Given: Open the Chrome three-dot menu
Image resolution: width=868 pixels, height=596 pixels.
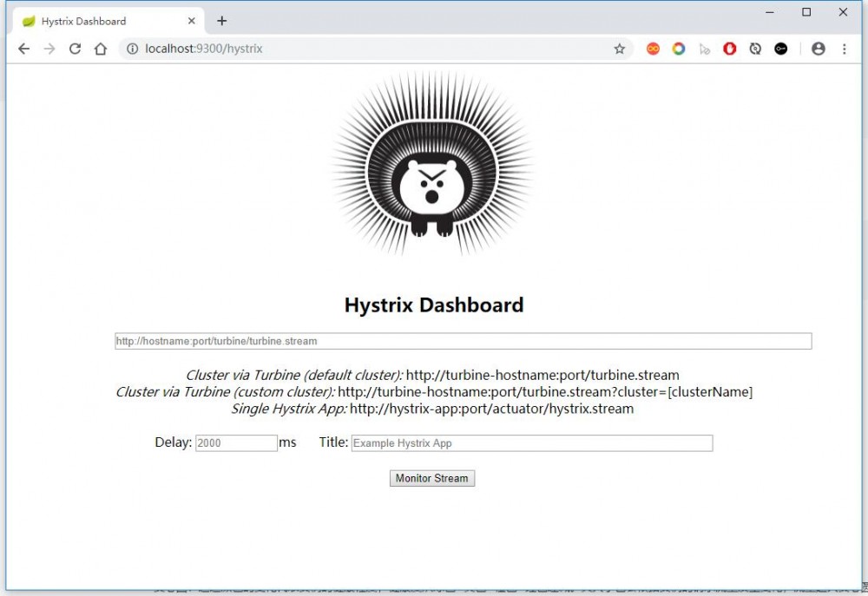Looking at the screenshot, I should click(x=845, y=49).
